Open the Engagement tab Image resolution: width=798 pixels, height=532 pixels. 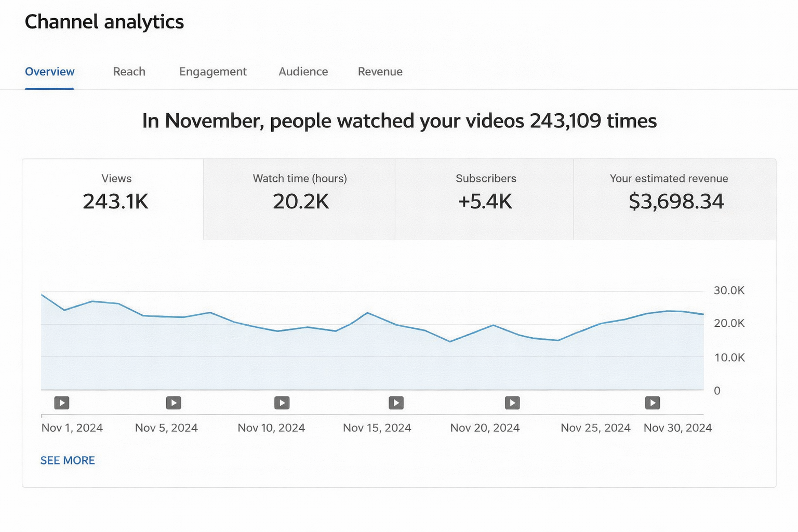pyautogui.click(x=213, y=72)
